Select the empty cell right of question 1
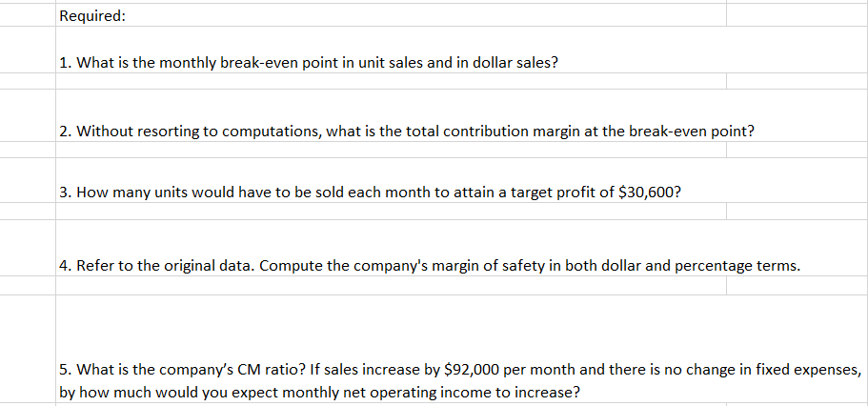Screen dimensions: 868x406 [x=796, y=63]
